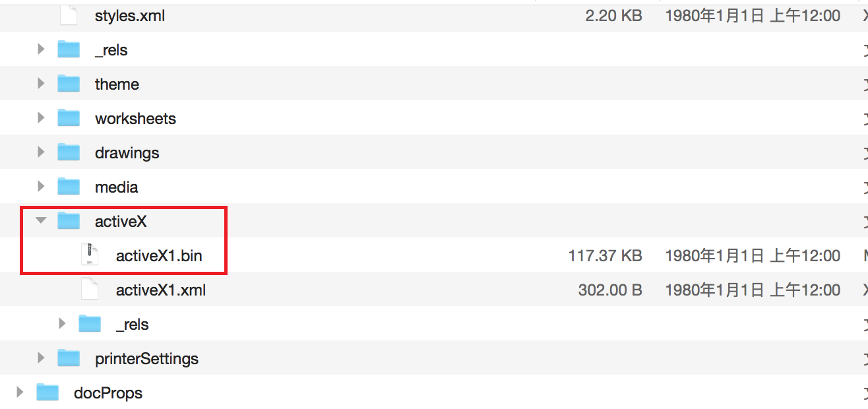
Task: Collapse the activeX folder disclosure triangle
Action: (41, 221)
